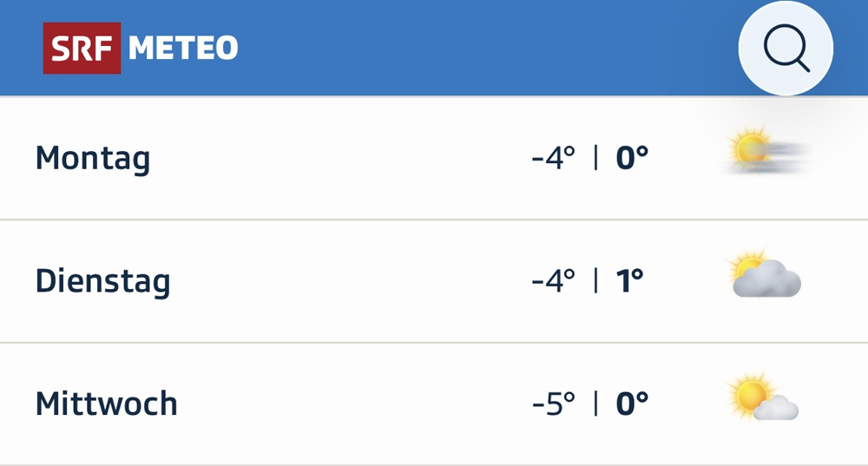The image size is (868, 466).
Task: Select the Dienstag day label
Action: click(x=102, y=281)
